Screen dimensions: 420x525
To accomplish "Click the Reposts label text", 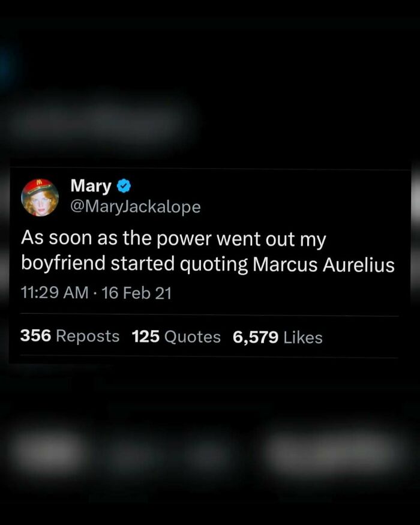I will [x=88, y=336].
